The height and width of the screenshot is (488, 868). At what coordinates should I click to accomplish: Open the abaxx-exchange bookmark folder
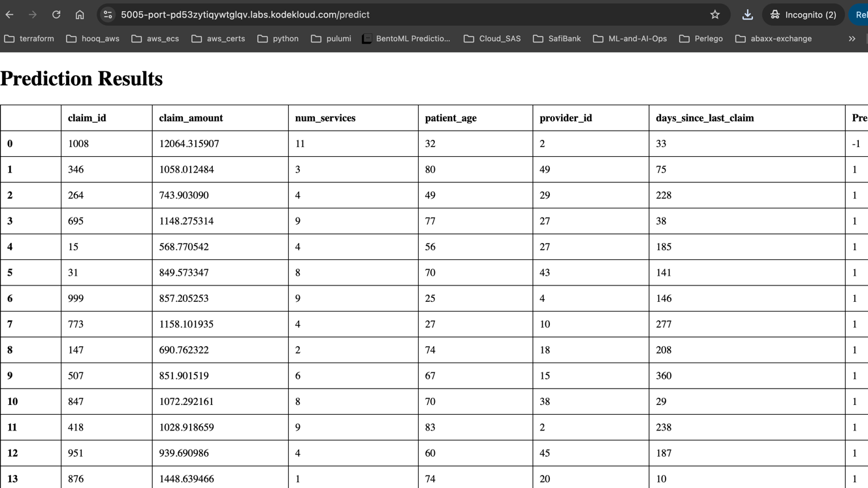click(x=774, y=39)
